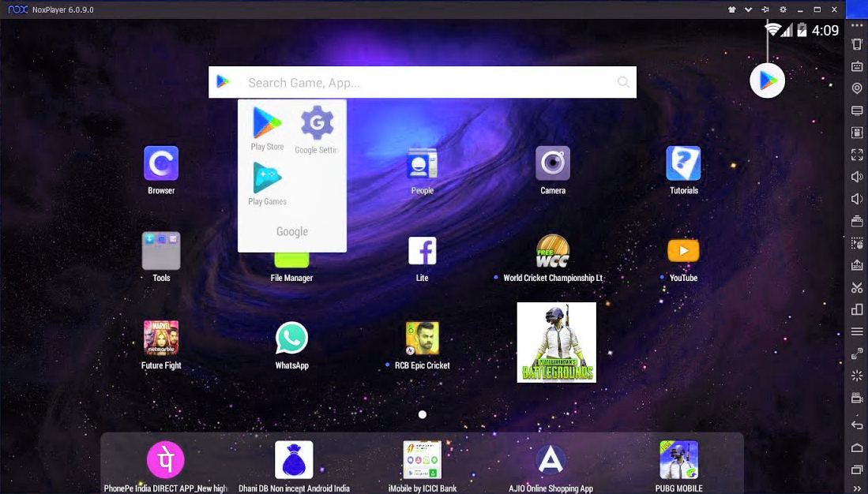Expand sidebar with double chevron
The height and width of the screenshot is (494, 868).
point(857,488)
